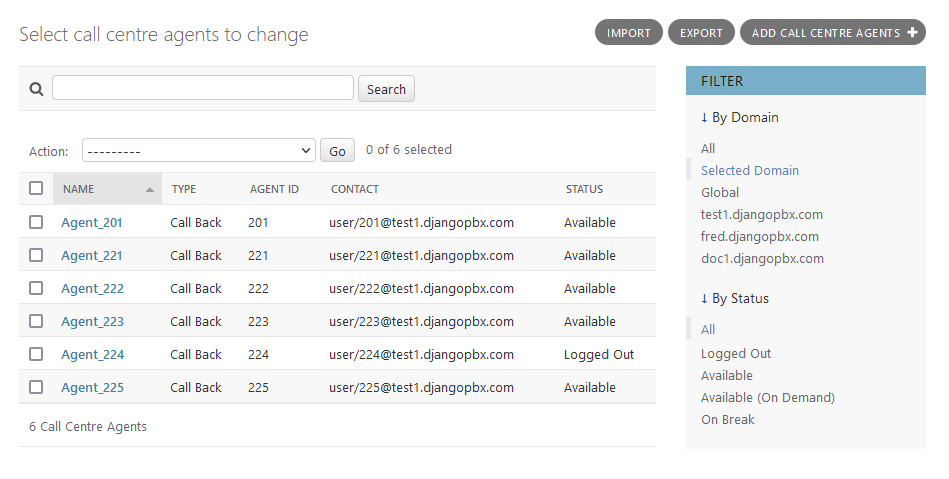Click the search magnifier icon
This screenshot has height=479, width=949.
[x=36, y=89]
